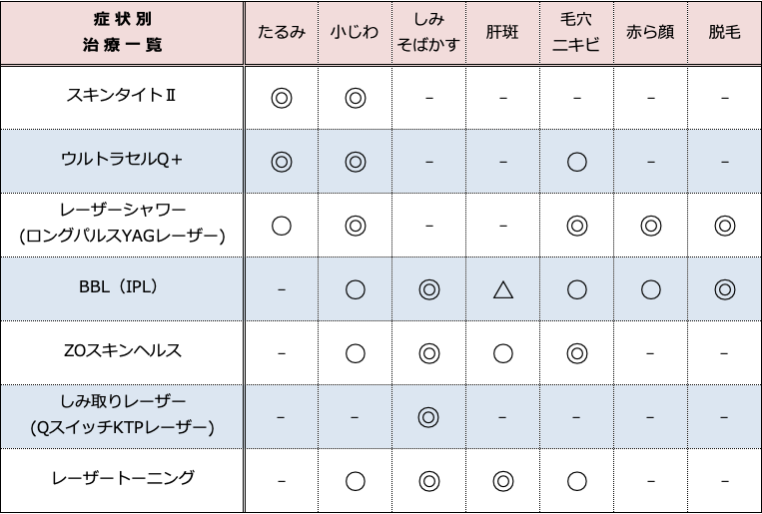This screenshot has width=762, height=514.
Task: Select the 肝斑 column header
Action: click(x=503, y=32)
